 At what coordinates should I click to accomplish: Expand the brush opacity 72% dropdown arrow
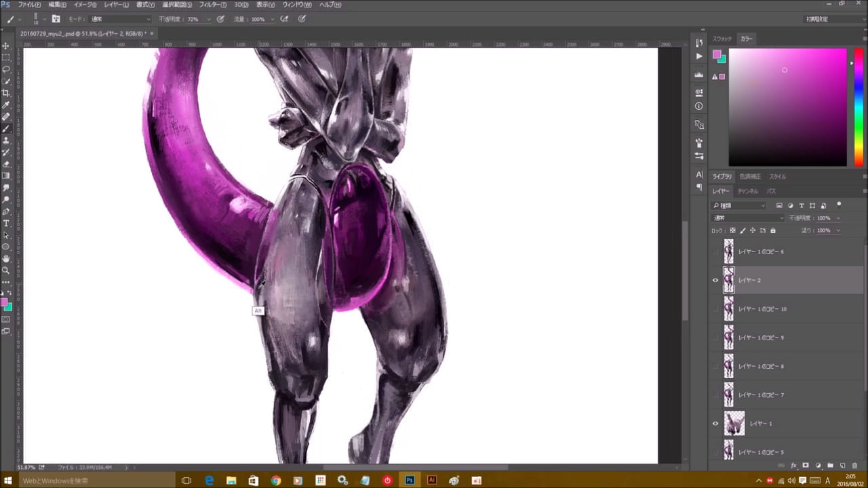coord(208,19)
